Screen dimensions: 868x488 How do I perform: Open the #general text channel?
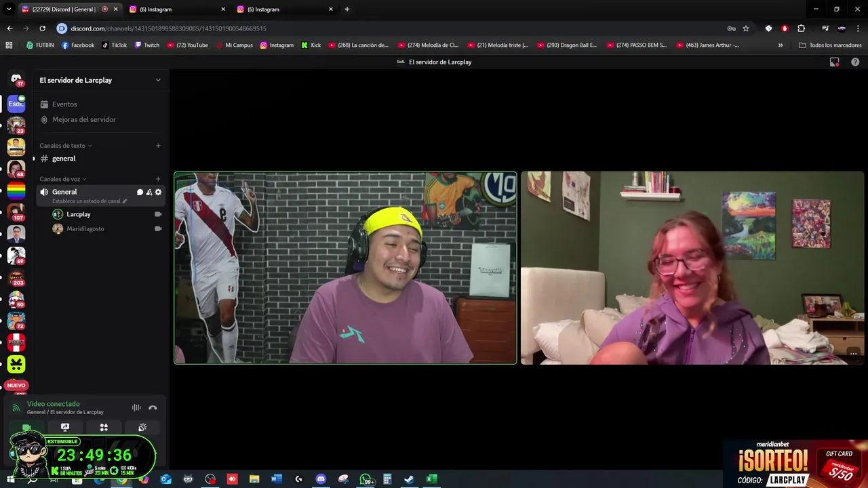100,159
